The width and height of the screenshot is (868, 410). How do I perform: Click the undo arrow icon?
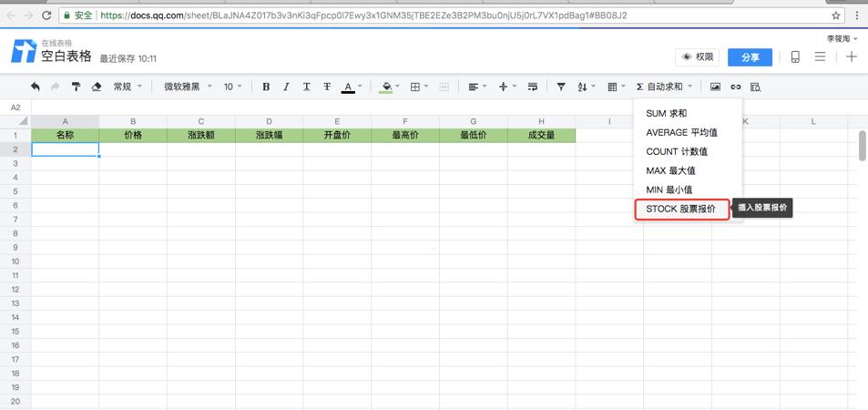tap(36, 87)
